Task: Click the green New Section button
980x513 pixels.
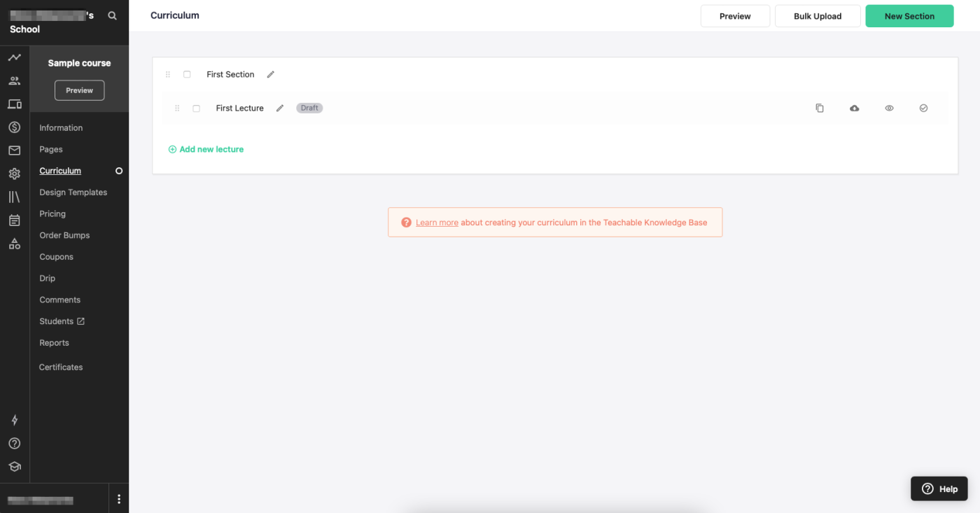Action: point(909,16)
